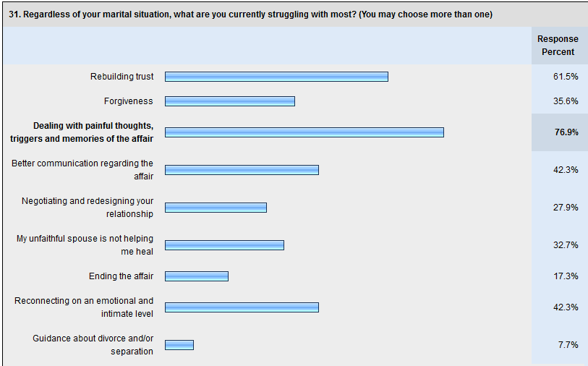Image resolution: width=588 pixels, height=366 pixels.
Task: Click the Response Percent column header
Action: click(558, 46)
